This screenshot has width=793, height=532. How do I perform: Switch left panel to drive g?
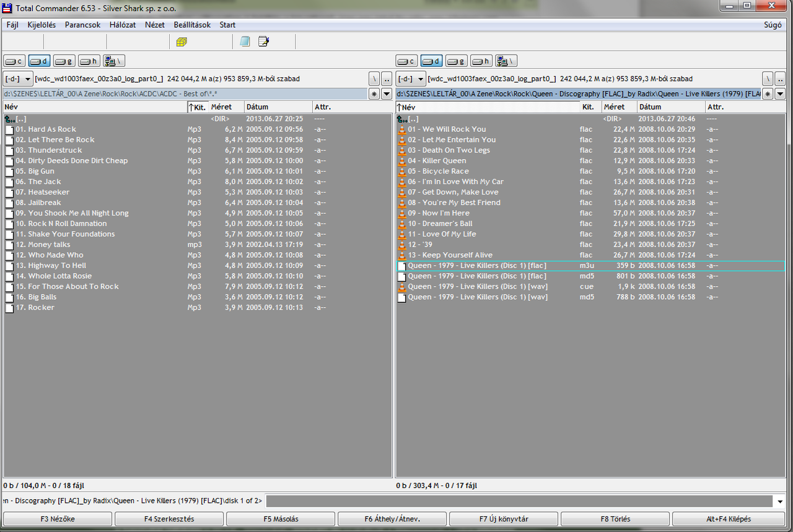point(64,61)
